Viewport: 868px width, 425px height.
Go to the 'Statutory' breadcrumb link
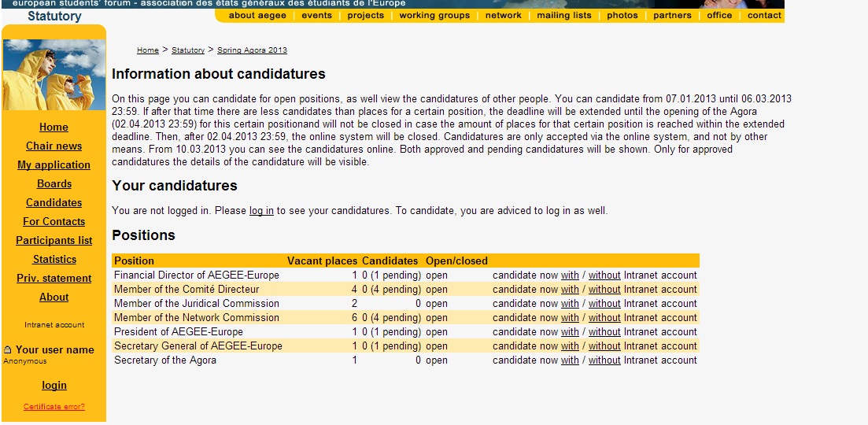[187, 50]
